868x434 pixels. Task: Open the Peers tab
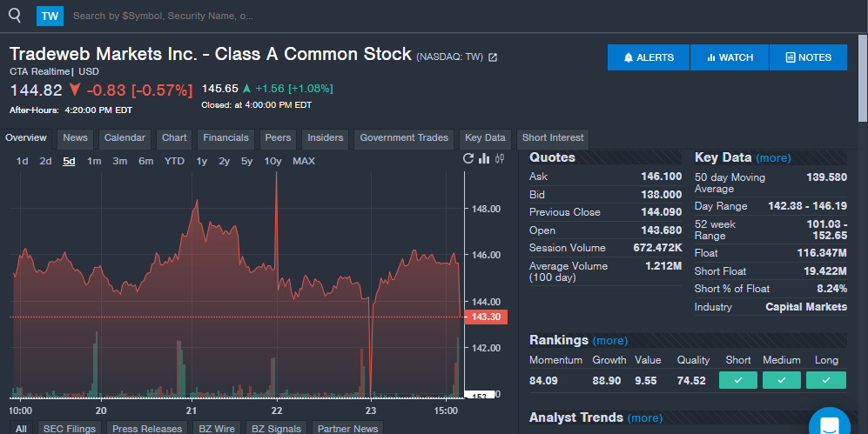pos(278,138)
